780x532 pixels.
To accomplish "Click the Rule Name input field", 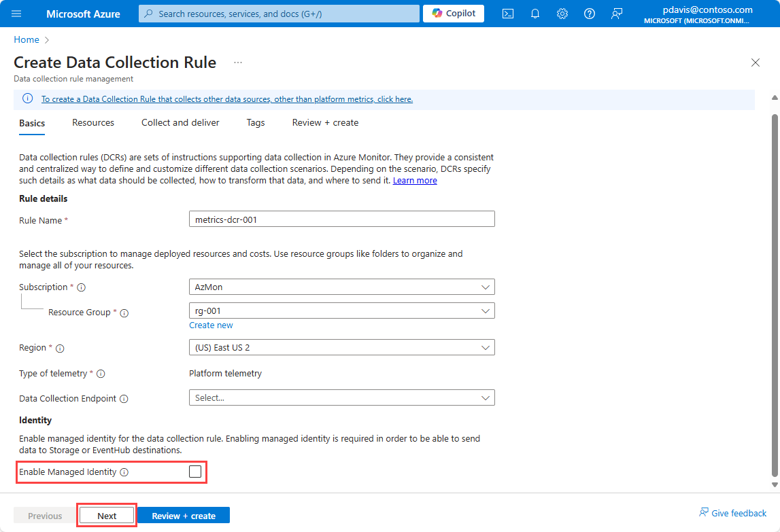I will (341, 219).
